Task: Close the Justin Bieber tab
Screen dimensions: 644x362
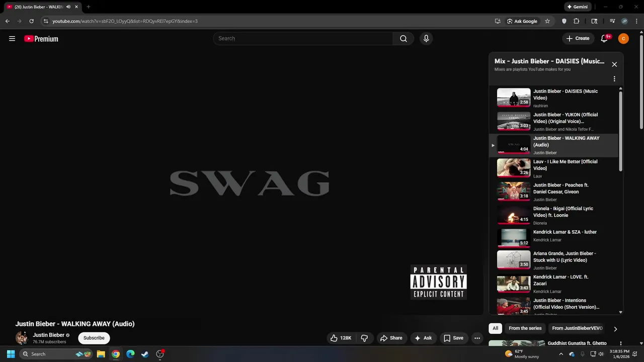Action: pyautogui.click(x=76, y=7)
